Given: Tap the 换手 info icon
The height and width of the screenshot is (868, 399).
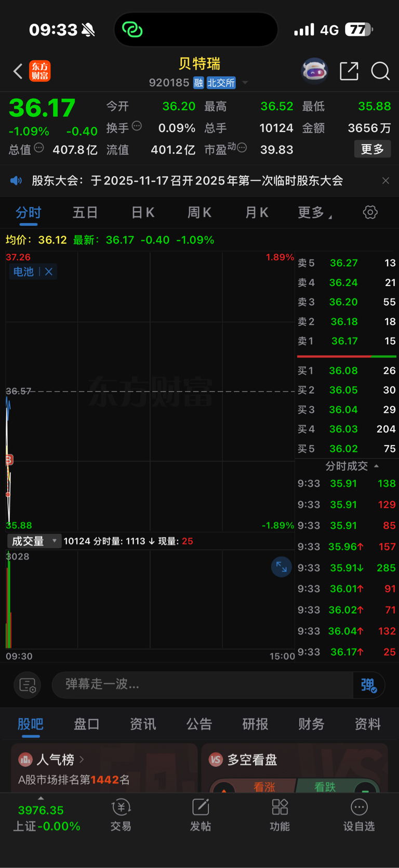Looking at the screenshot, I should (137, 126).
